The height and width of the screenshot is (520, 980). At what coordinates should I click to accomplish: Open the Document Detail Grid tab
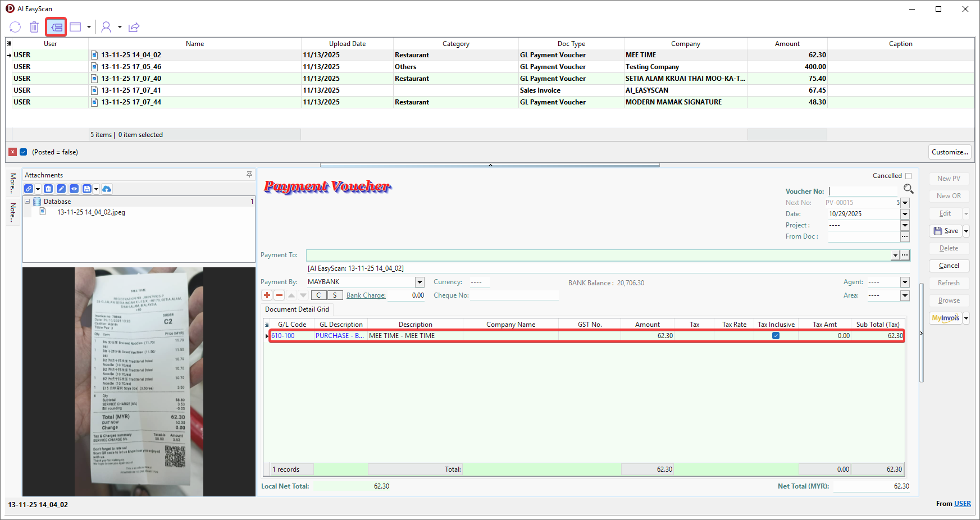coord(297,309)
